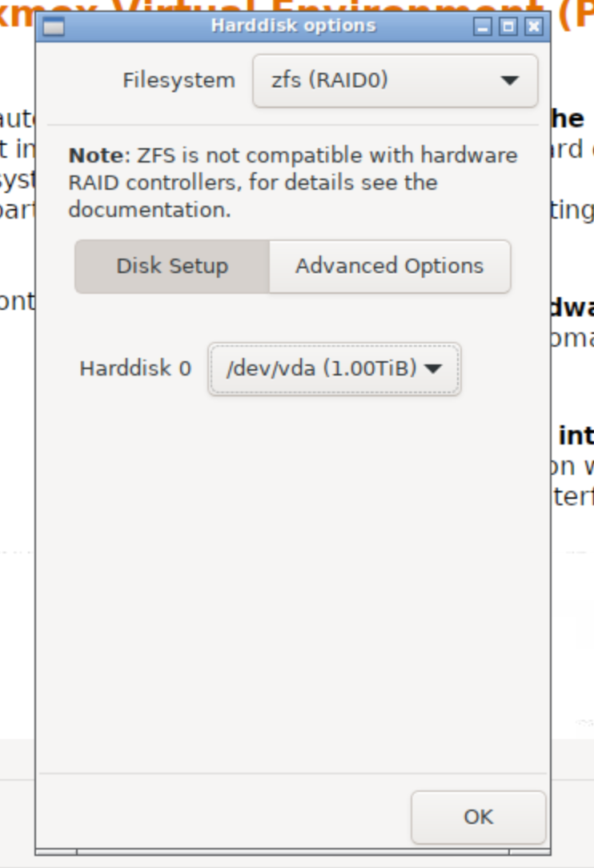Click the arrow next to /dev/vda (1.00TiB)
The width and height of the screenshot is (594, 868).
433,368
